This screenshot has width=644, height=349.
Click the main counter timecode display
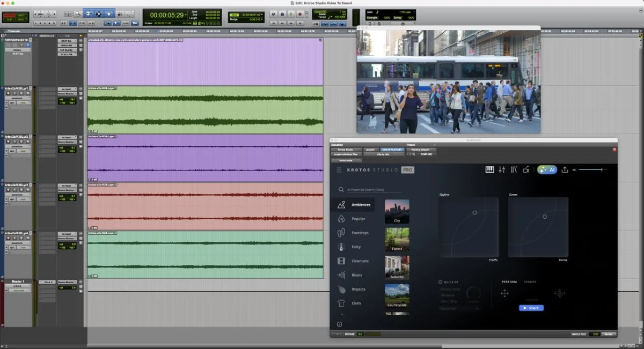click(x=167, y=15)
